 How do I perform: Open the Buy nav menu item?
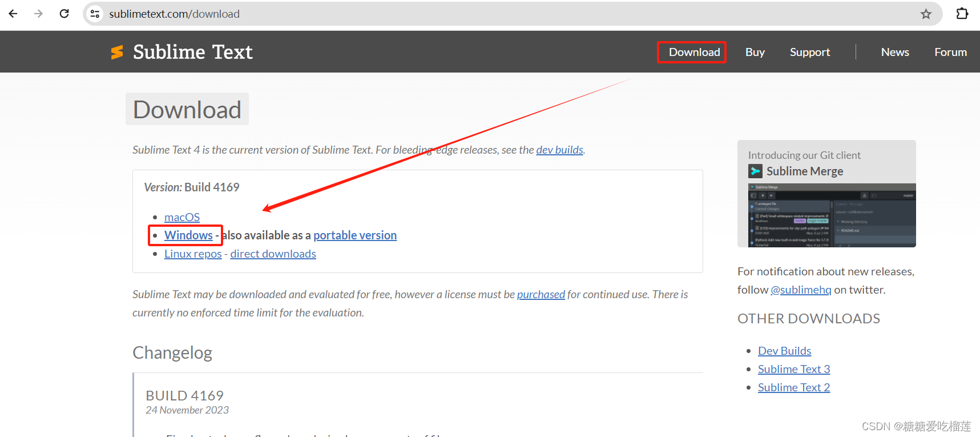click(x=755, y=52)
